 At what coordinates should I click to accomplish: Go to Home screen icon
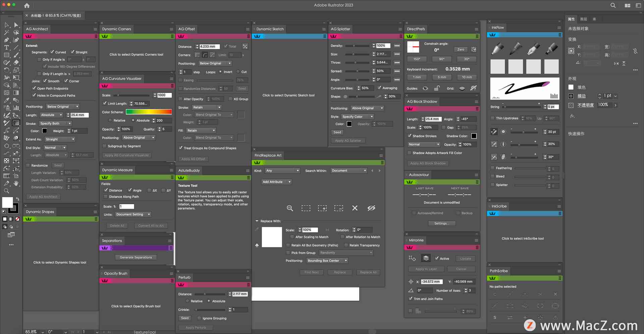coord(27,5)
